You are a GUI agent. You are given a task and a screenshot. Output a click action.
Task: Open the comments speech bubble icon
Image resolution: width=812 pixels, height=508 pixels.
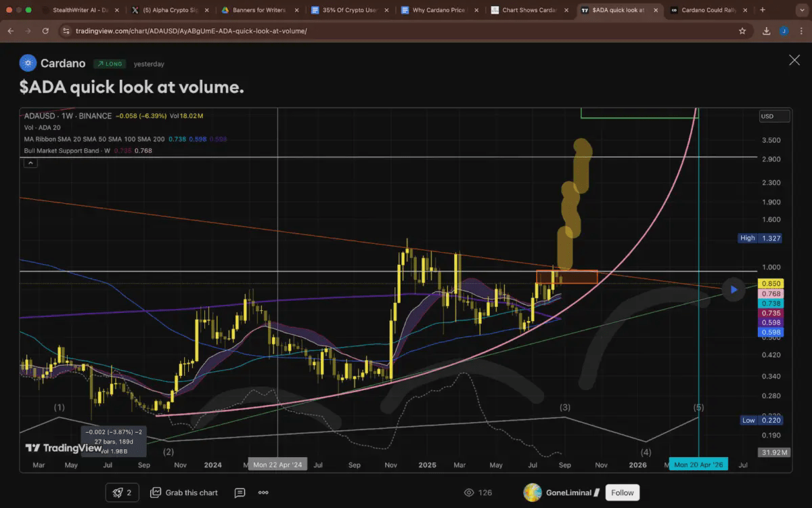click(240, 492)
